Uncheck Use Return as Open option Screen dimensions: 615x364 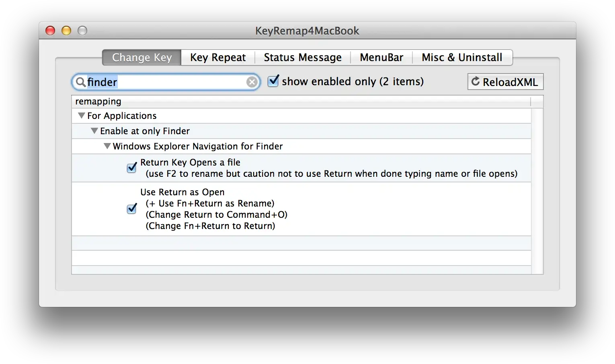132,209
